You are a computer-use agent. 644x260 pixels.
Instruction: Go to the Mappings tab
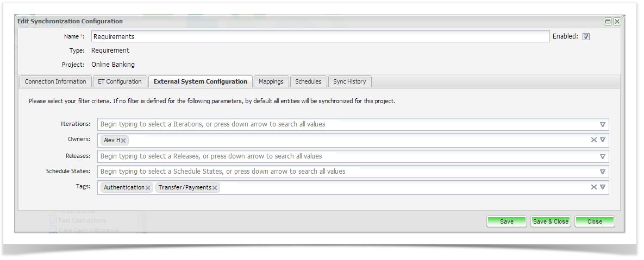click(271, 81)
